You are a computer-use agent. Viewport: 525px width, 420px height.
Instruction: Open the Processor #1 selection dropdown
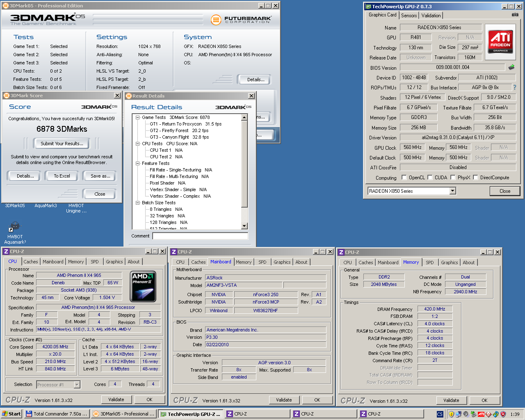pyautogui.click(x=77, y=384)
